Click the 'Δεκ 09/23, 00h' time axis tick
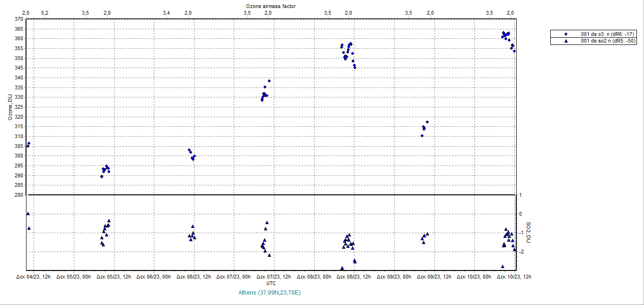 394,277
